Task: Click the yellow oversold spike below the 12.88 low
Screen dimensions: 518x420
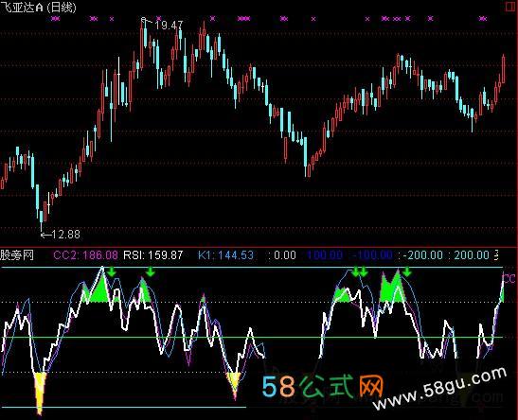Action: click(x=40, y=393)
